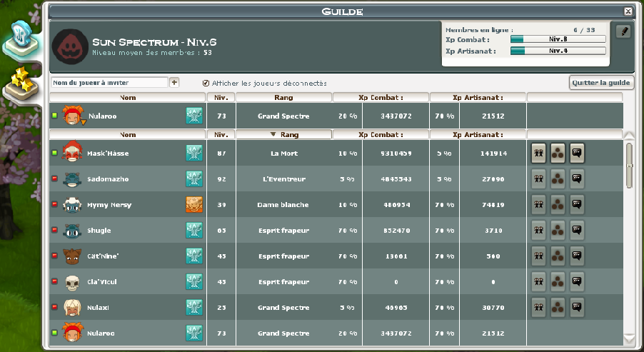Toggle 'Afficher les joueurs déconnectés' checkbox
Image resolution: width=644 pixels, height=352 pixels.
(x=206, y=83)
